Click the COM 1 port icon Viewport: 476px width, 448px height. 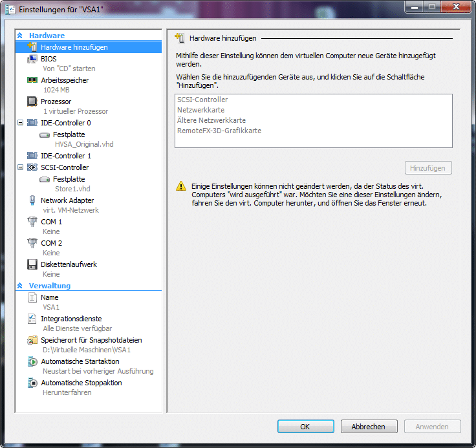pos(32,222)
